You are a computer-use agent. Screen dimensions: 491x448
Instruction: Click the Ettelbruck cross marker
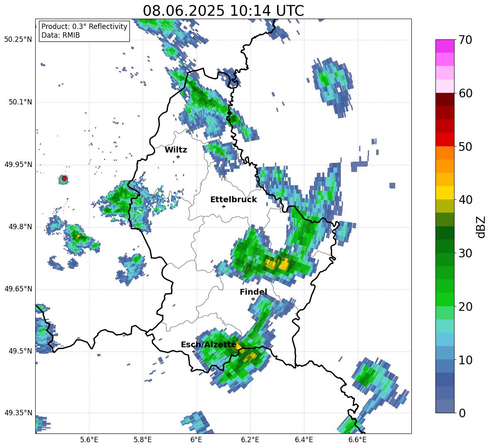[x=224, y=206]
